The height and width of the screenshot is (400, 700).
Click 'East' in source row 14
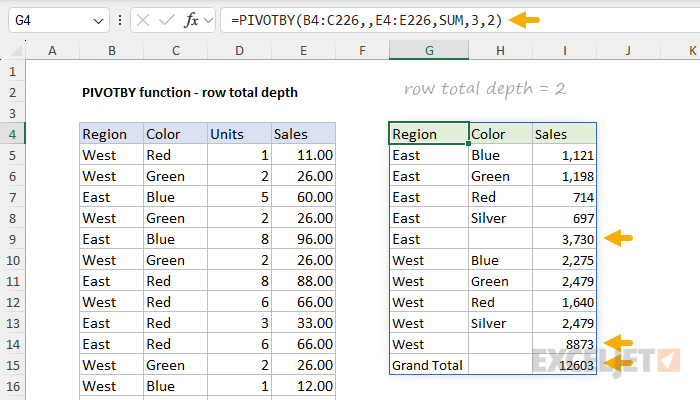point(96,344)
